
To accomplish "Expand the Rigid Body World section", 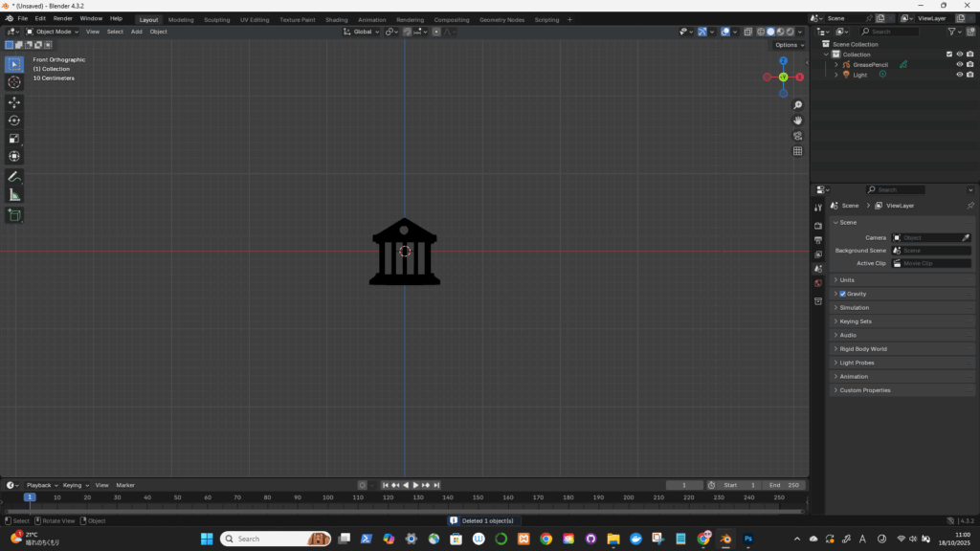I will [862, 349].
